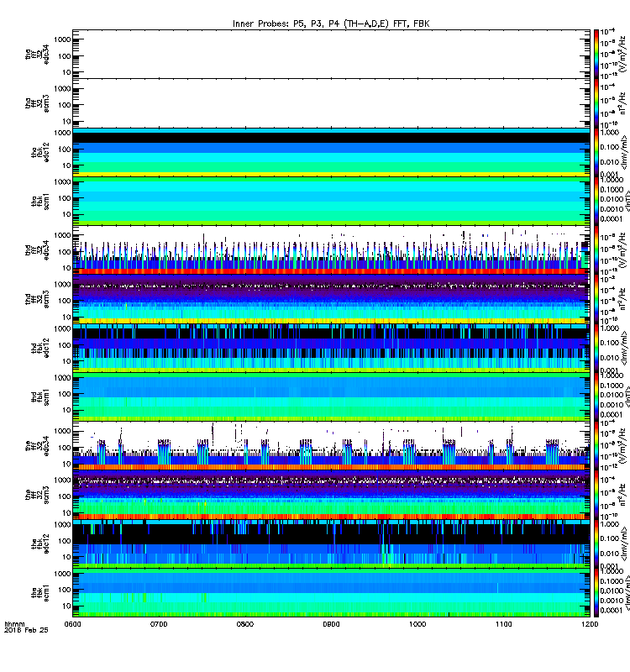Click the '<|mV/m|>' unit label of thd edc12
Screen dimensions: 630x672
(x=624, y=348)
